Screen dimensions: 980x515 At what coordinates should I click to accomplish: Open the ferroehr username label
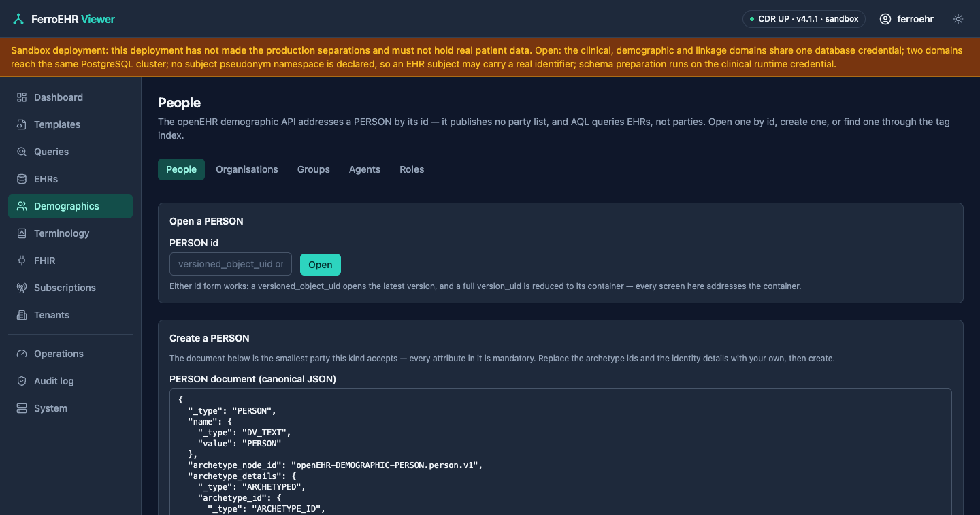(915, 19)
